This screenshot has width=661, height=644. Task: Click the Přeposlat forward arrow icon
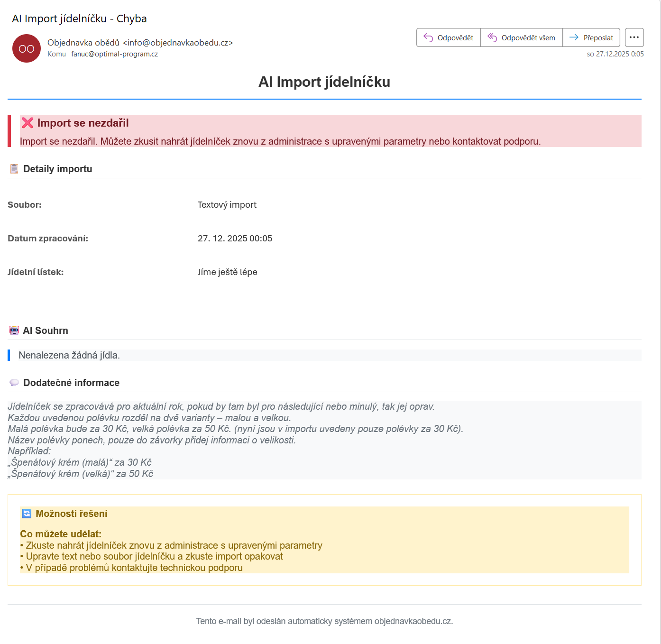[x=574, y=37]
